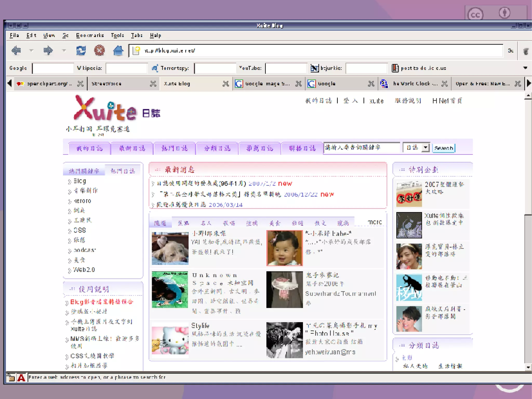Open the forward history dropdown arrow

64,50
